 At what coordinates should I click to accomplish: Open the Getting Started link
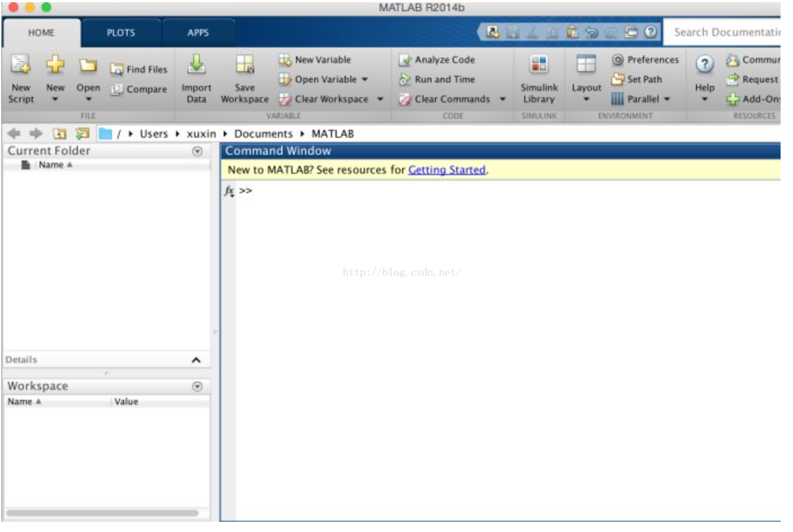(447, 170)
